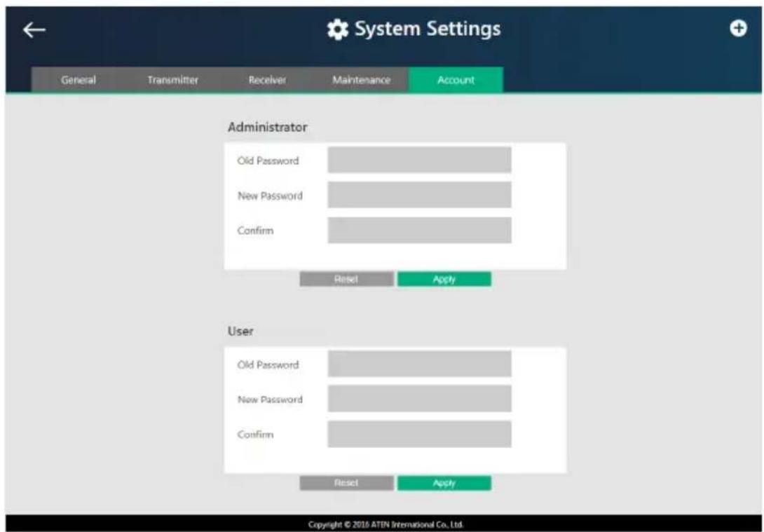Focus User Old Password field

click(420, 364)
